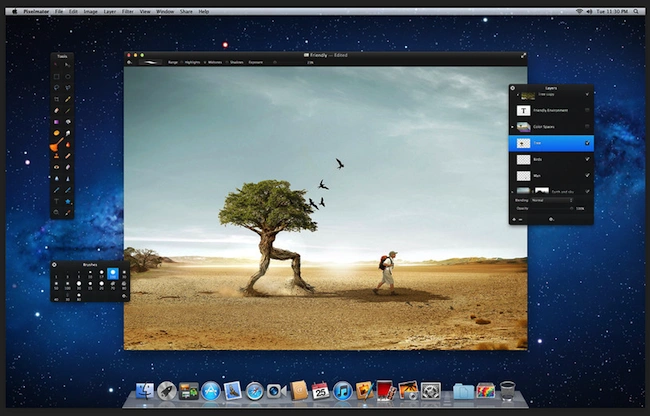
Task: Open the brush preview picker in toolbar
Action: click(150, 63)
